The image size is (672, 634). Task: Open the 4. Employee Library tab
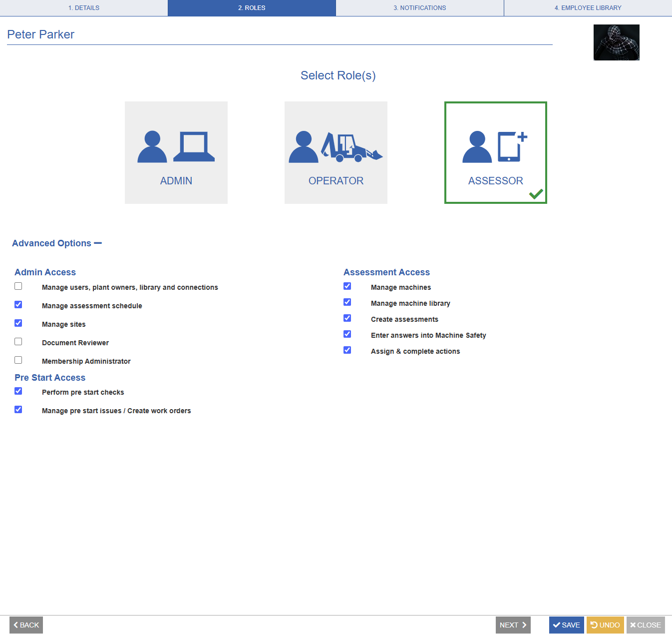coord(588,8)
